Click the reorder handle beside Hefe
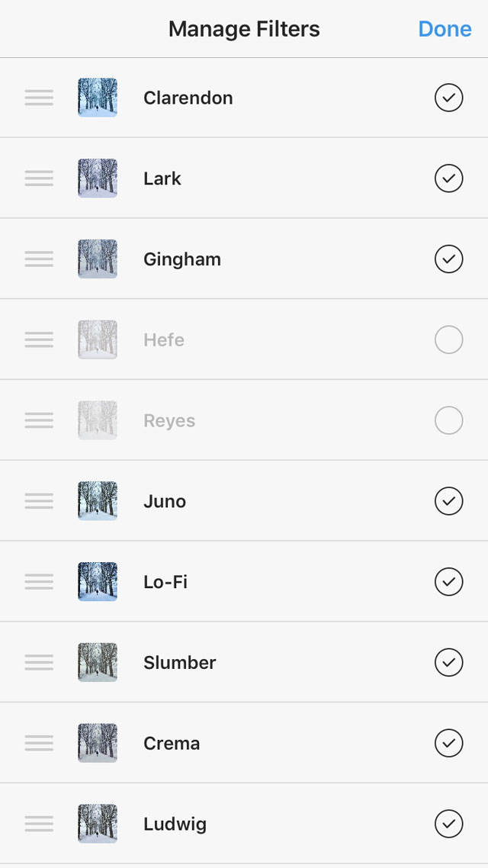Viewport: 488px width, 868px height. click(x=39, y=339)
